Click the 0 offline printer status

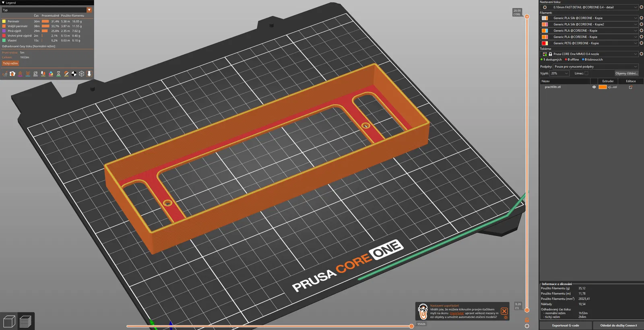[572, 60]
